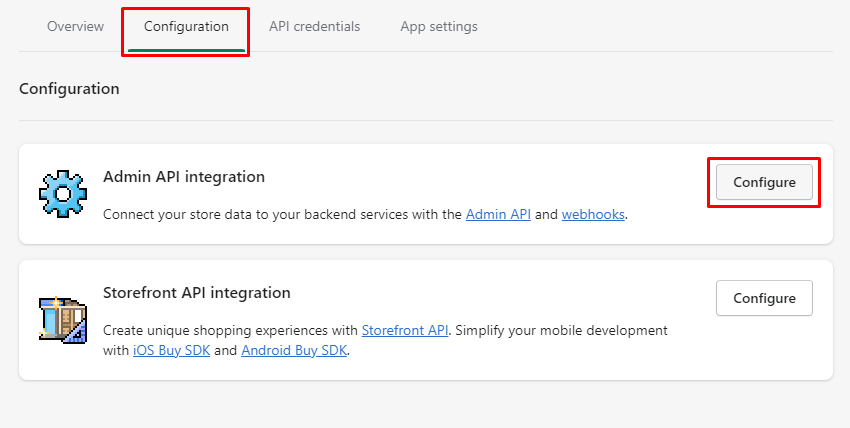Click the Admin API integration heading

point(184,177)
